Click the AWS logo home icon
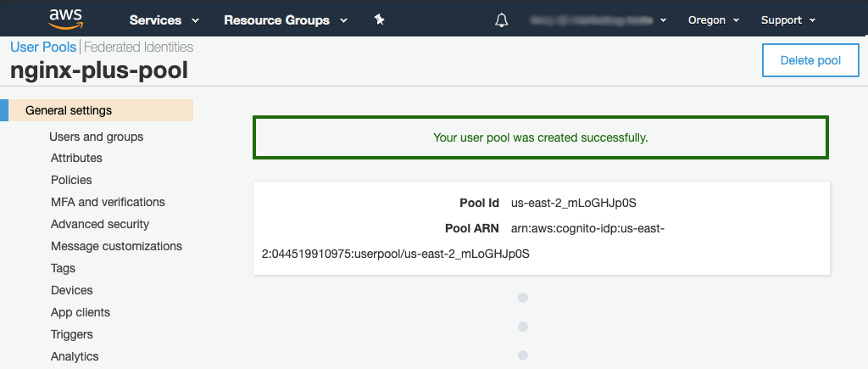Viewport: 868px width, 369px height. click(x=65, y=19)
